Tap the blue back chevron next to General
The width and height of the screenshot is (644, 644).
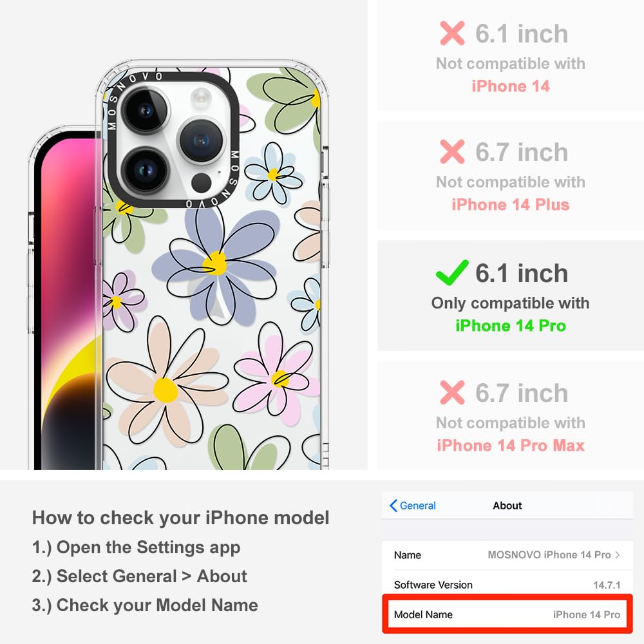point(393,506)
